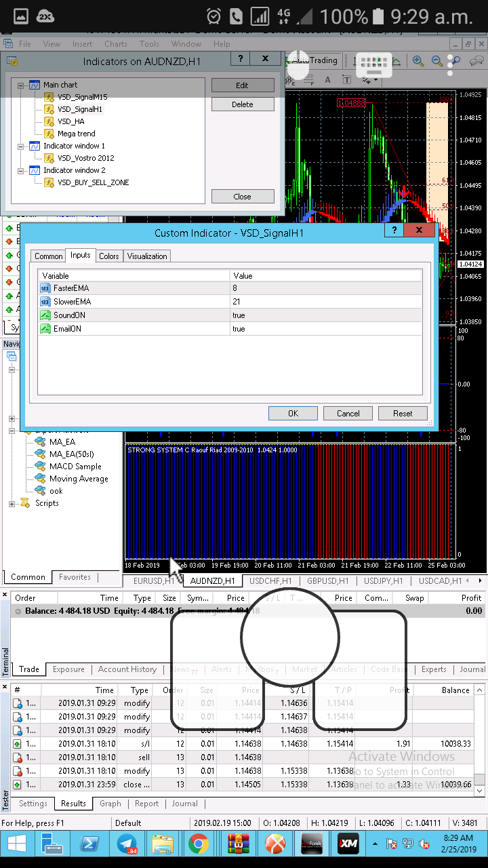The image size is (488, 868).
Task: Select the Moving Average expert advisor
Action: [x=78, y=479]
